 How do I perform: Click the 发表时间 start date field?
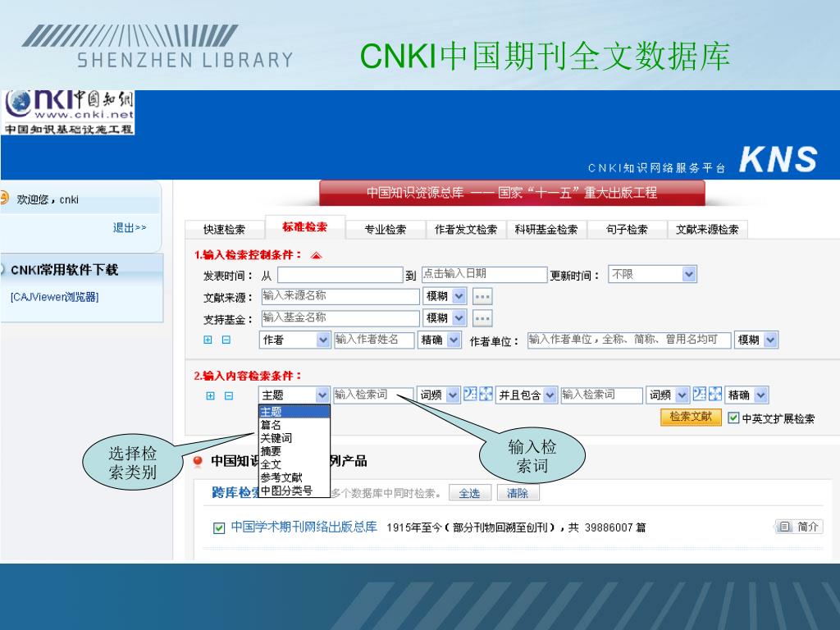click(340, 275)
